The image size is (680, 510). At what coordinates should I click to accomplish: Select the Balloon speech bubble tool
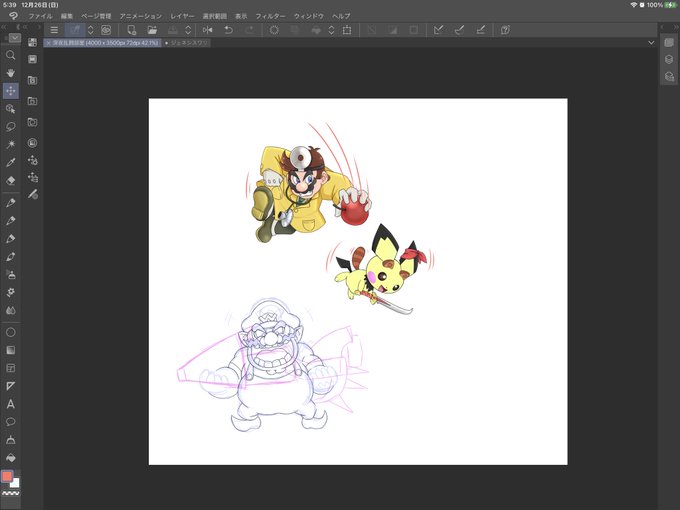[x=10, y=422]
